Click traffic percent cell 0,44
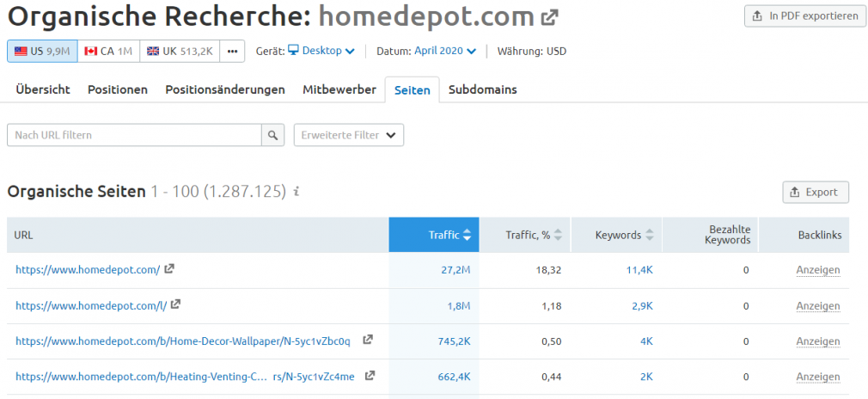 pos(552,377)
